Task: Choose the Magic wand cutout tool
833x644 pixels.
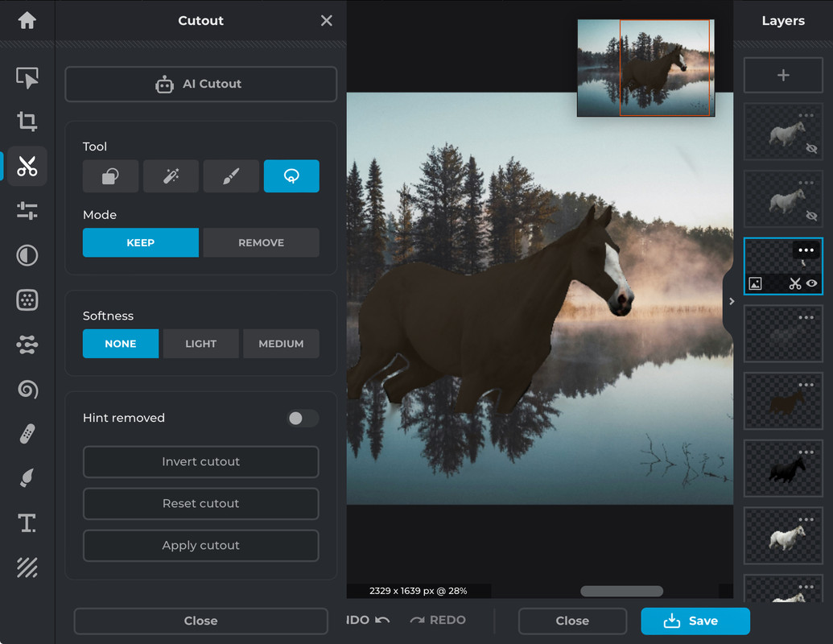Action: (171, 175)
